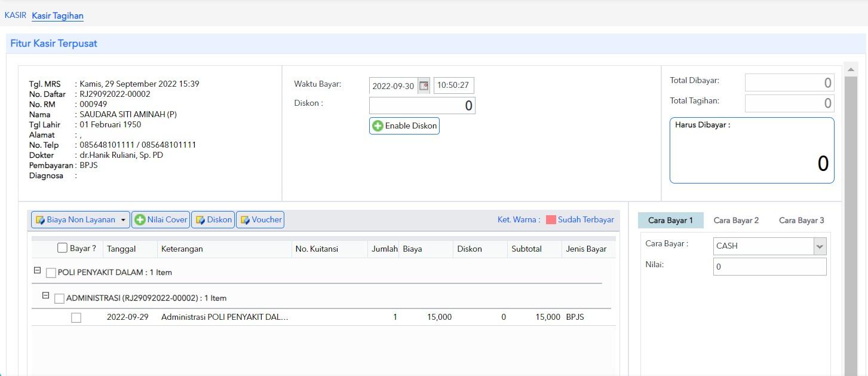Click the Sudah Terbayar color swatch
This screenshot has width=868, height=376.
pyautogui.click(x=551, y=219)
